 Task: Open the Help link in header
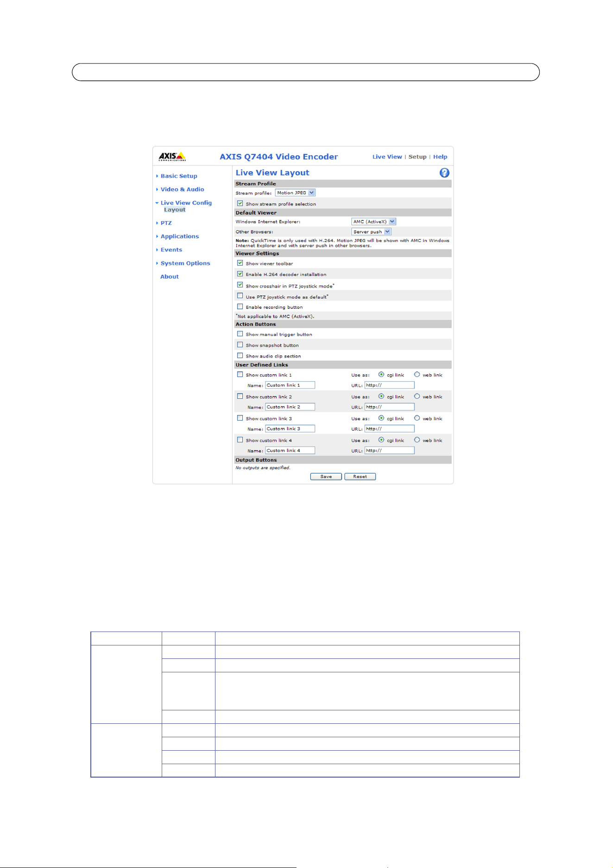440,157
